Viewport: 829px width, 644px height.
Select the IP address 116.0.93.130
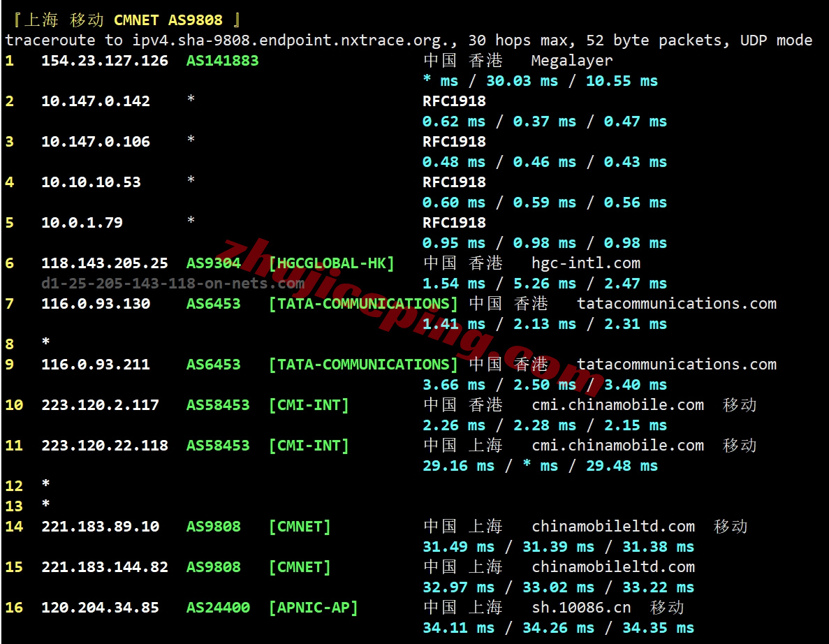(x=96, y=304)
